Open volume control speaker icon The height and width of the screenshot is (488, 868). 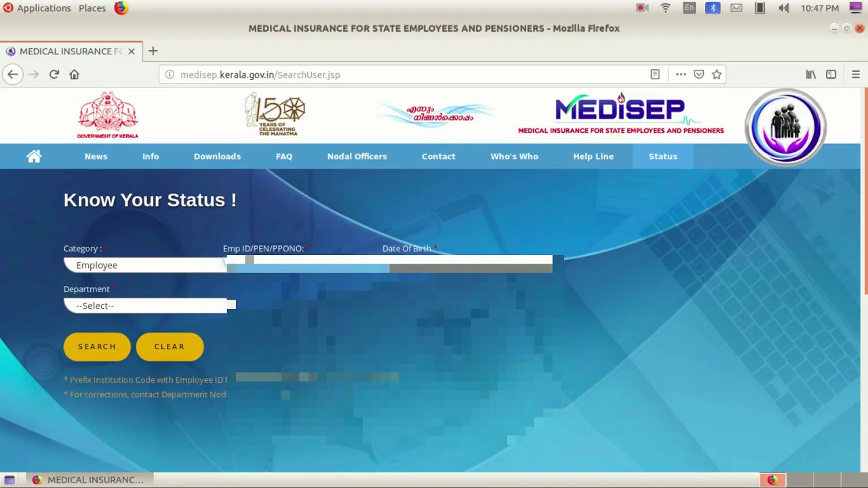point(783,8)
